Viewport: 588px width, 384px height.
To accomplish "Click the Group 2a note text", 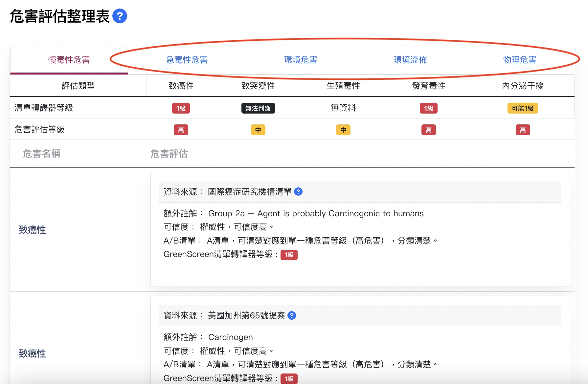I will click(x=316, y=213).
